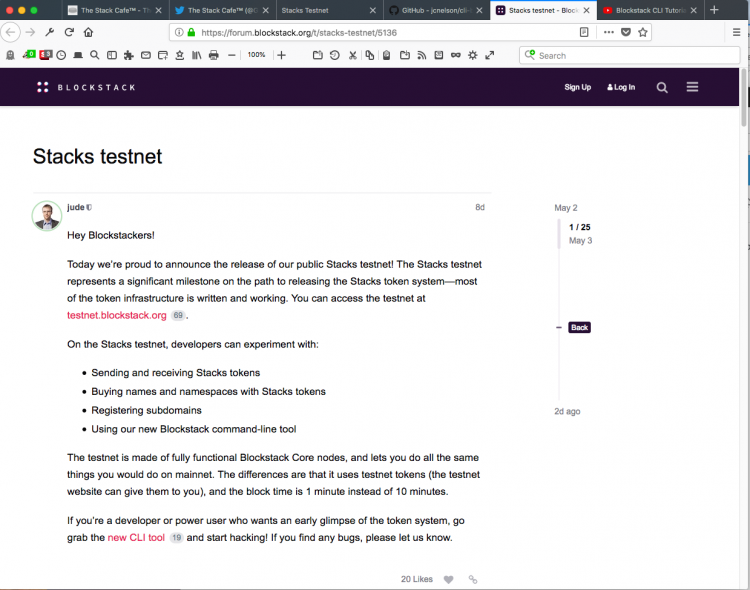Click the browser Search field
This screenshot has height=590, width=750.
(x=629, y=56)
